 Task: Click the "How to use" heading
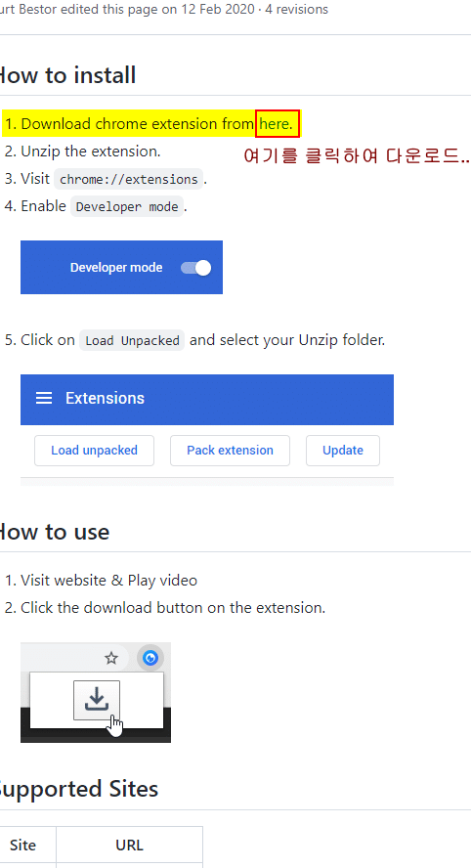pyautogui.click(x=55, y=532)
